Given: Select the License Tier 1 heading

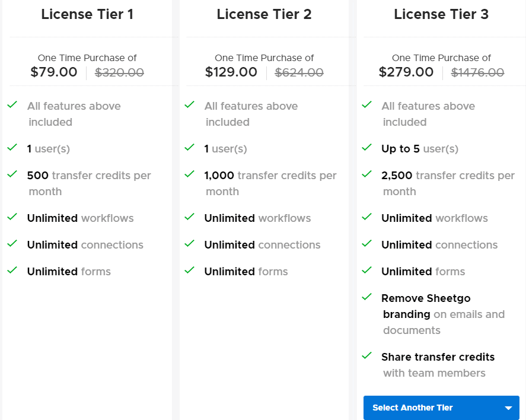Looking at the screenshot, I should [x=87, y=14].
